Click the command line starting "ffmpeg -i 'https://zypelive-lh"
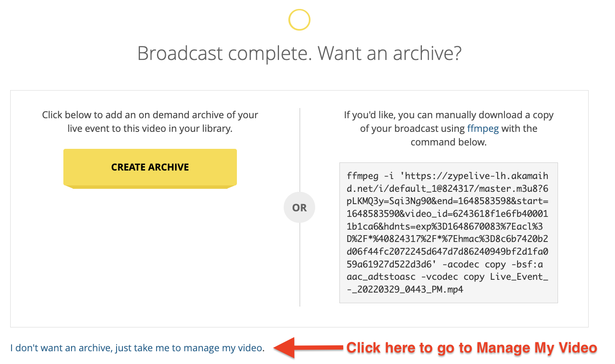615x364 pixels. tap(447, 176)
